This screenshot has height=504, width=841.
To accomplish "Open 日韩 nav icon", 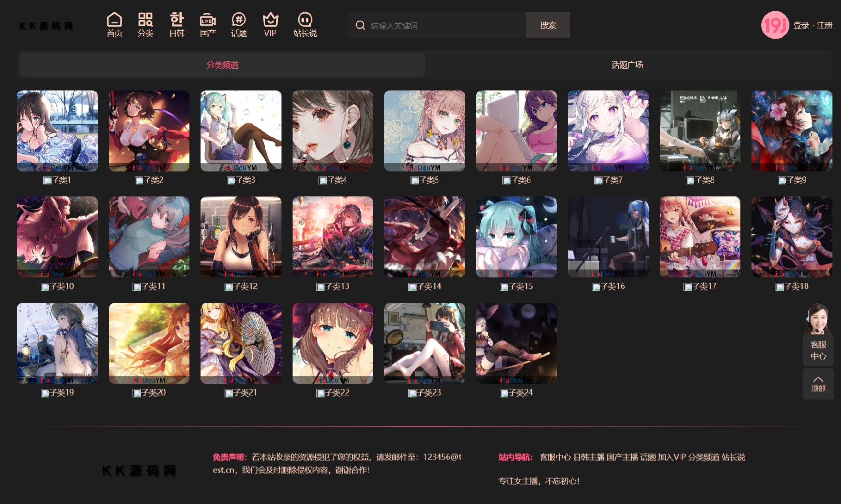I will coord(176,20).
